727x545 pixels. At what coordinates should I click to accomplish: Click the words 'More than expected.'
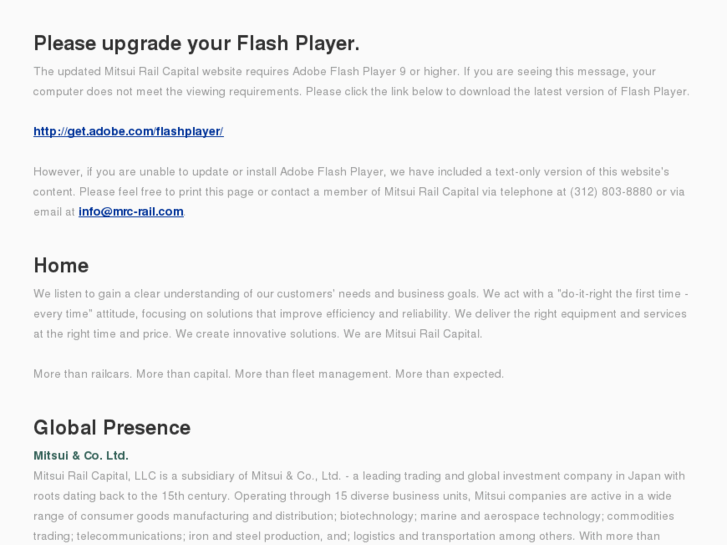click(x=449, y=374)
